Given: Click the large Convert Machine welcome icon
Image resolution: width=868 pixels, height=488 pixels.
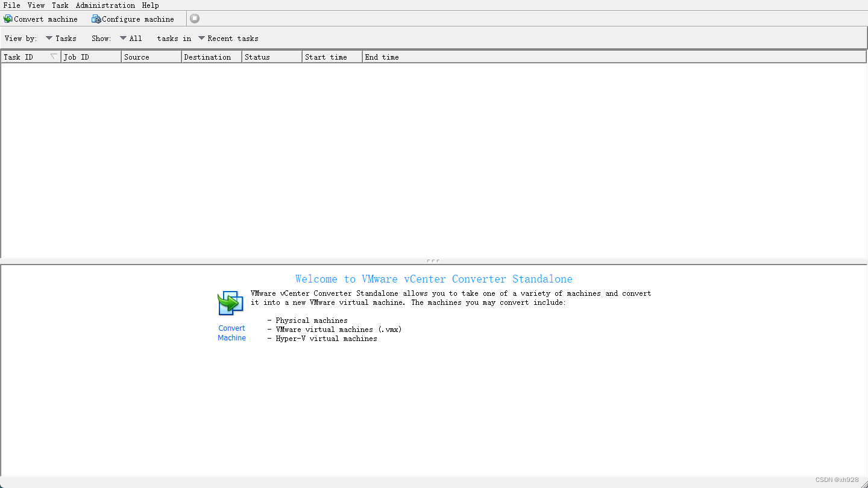Looking at the screenshot, I should tap(230, 303).
